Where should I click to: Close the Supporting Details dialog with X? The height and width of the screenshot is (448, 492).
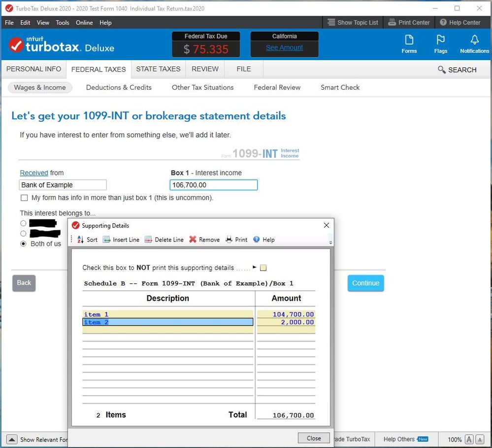(x=327, y=225)
